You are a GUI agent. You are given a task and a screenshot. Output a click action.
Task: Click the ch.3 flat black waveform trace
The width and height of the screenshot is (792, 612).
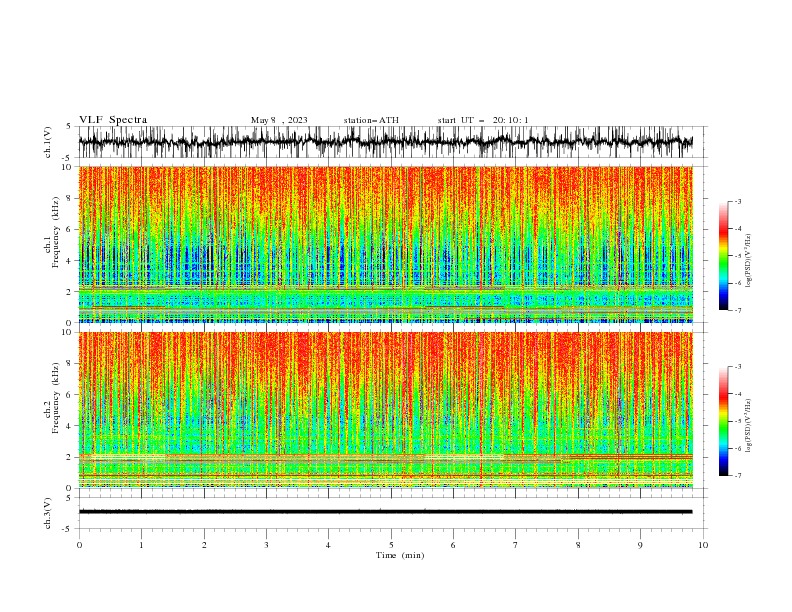pyautogui.click(x=385, y=512)
